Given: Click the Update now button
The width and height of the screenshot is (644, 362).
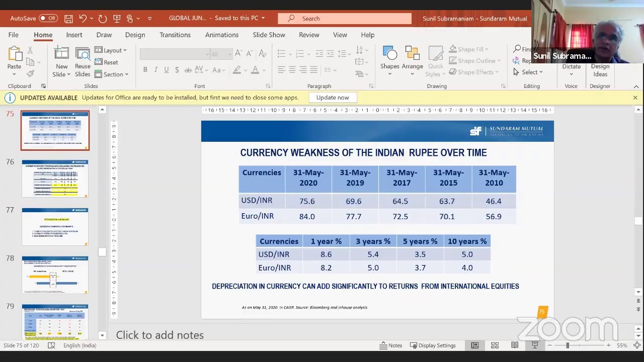Looking at the screenshot, I should 333,98.
